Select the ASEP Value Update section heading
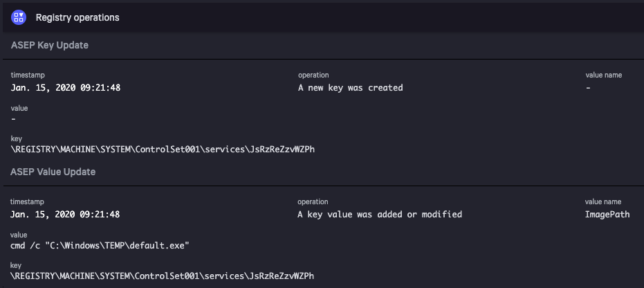 point(53,172)
